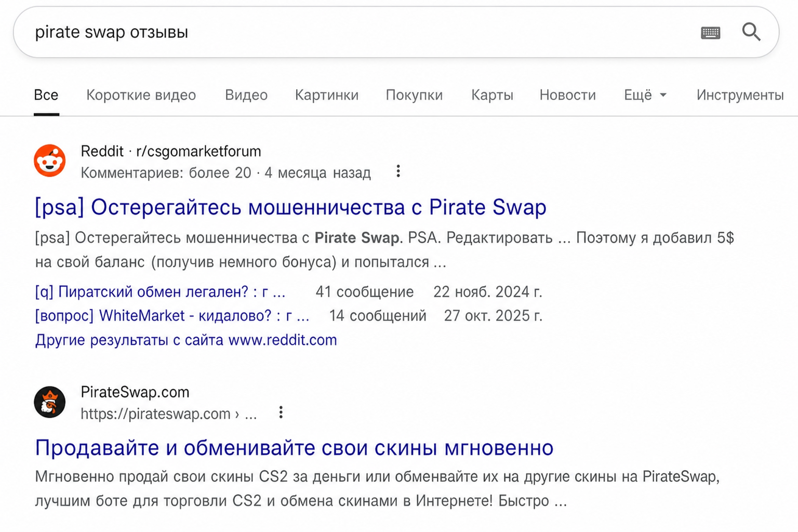Image resolution: width=798 pixels, height=532 pixels.
Task: Click the PirateSwap.com site name
Action: click(x=135, y=392)
